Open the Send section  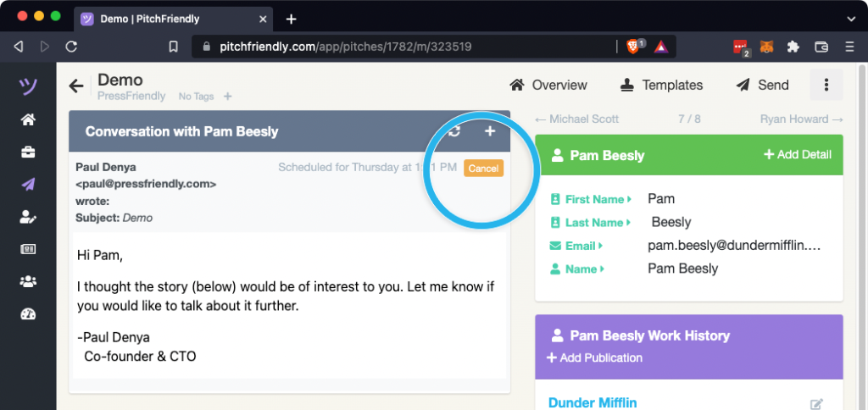click(x=762, y=86)
